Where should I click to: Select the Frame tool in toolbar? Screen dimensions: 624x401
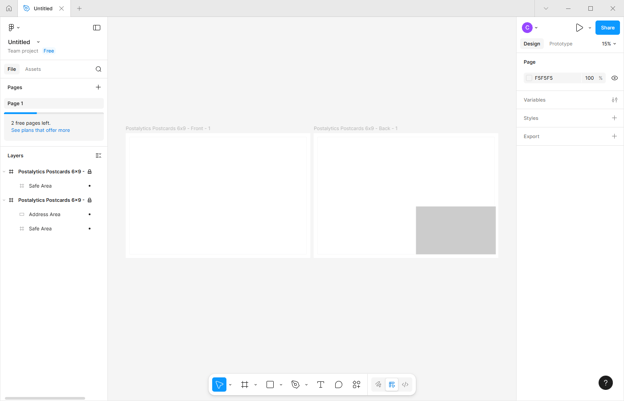pos(244,384)
